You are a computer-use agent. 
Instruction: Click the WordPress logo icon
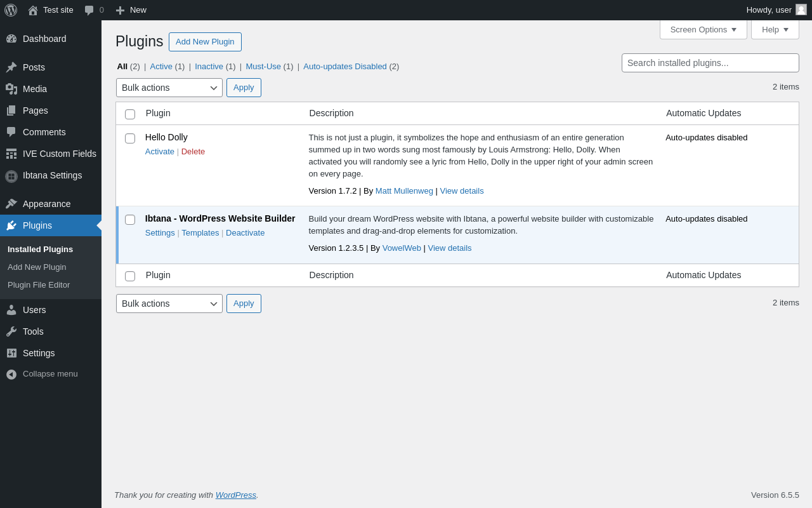click(x=11, y=10)
